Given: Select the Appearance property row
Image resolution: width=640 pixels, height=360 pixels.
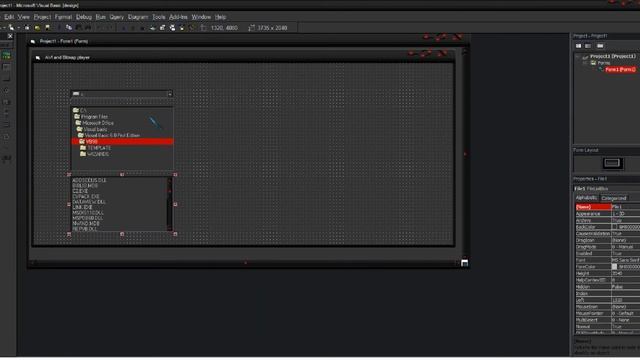Looking at the screenshot, I should (x=607, y=213).
